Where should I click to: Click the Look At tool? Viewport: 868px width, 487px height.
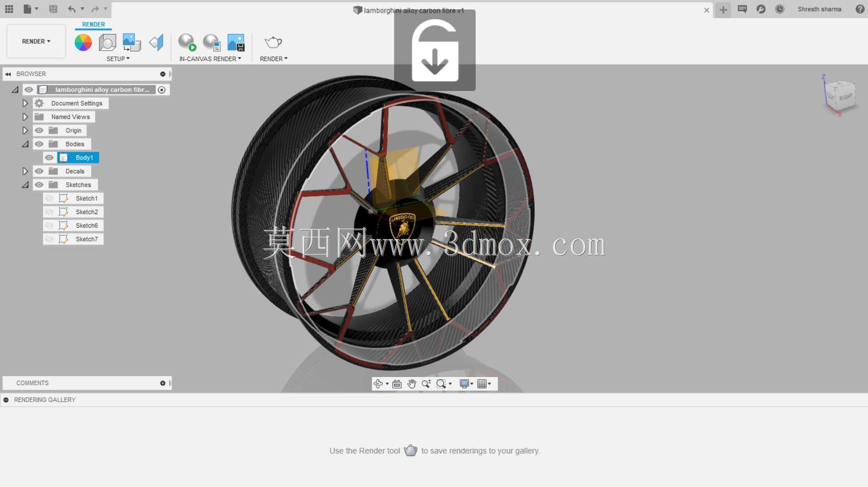pyautogui.click(x=397, y=384)
